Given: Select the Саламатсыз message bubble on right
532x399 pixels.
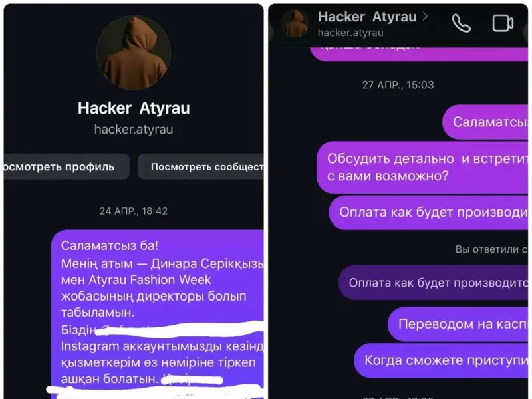Looking at the screenshot, I should [485, 122].
